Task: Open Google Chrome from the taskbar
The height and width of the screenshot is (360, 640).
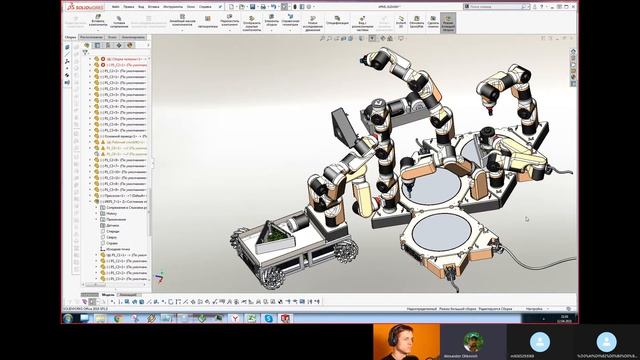Action: (x=118, y=318)
